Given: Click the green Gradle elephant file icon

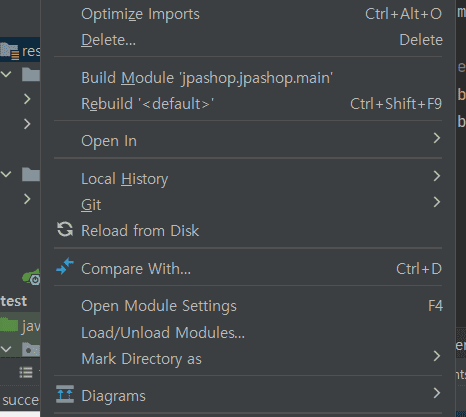Looking at the screenshot, I should point(31,277).
